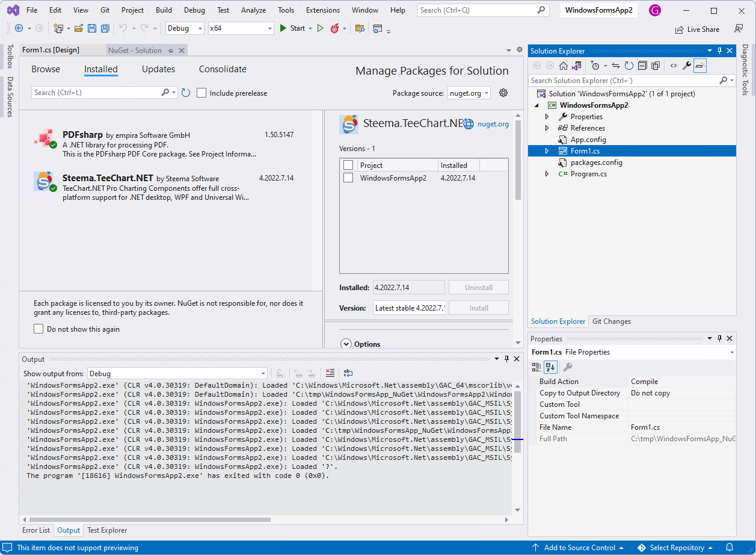Refresh the NuGet package list
Screen dimensions: 756x555
[186, 93]
